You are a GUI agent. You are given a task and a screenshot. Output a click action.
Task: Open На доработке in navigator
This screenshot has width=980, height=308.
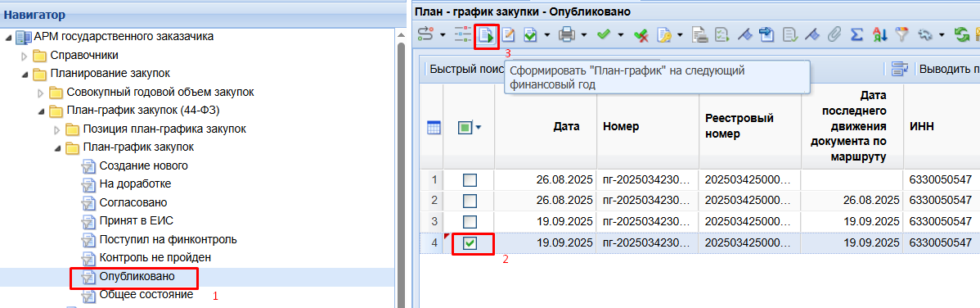(x=135, y=184)
